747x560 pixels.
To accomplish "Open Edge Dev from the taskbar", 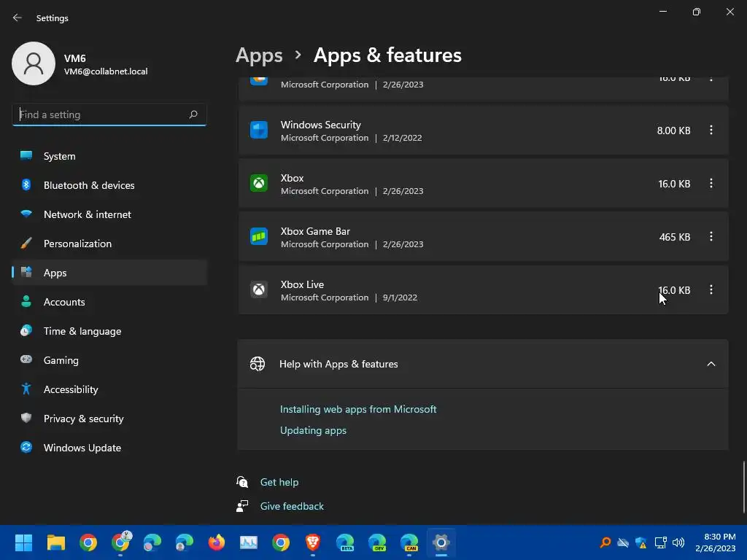I will coord(377,542).
